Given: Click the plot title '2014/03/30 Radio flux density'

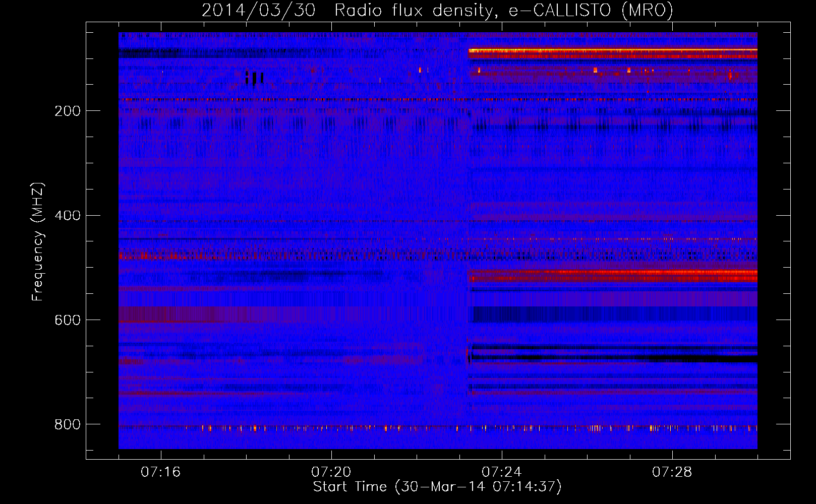Looking at the screenshot, I should pyautogui.click(x=437, y=10).
